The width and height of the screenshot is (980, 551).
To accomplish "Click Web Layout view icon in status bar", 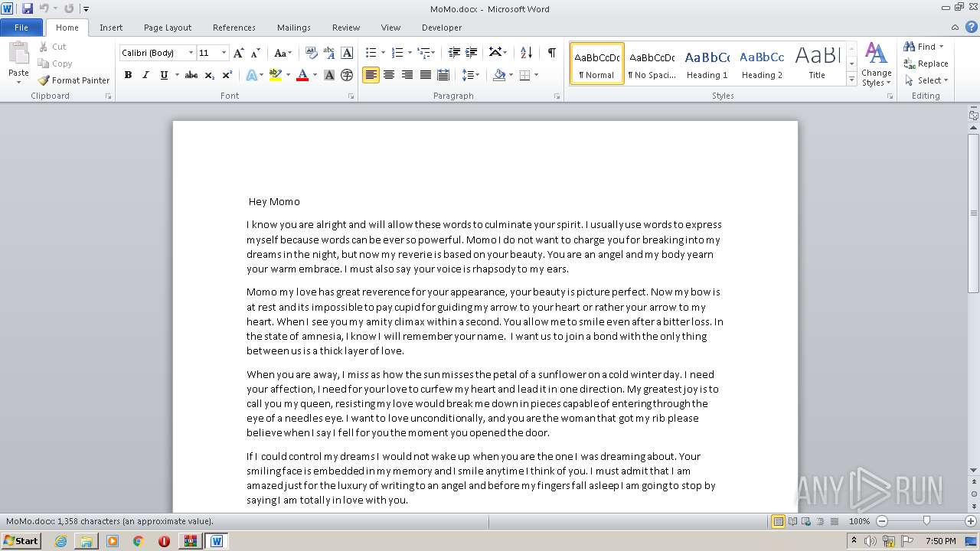I will pos(807,521).
